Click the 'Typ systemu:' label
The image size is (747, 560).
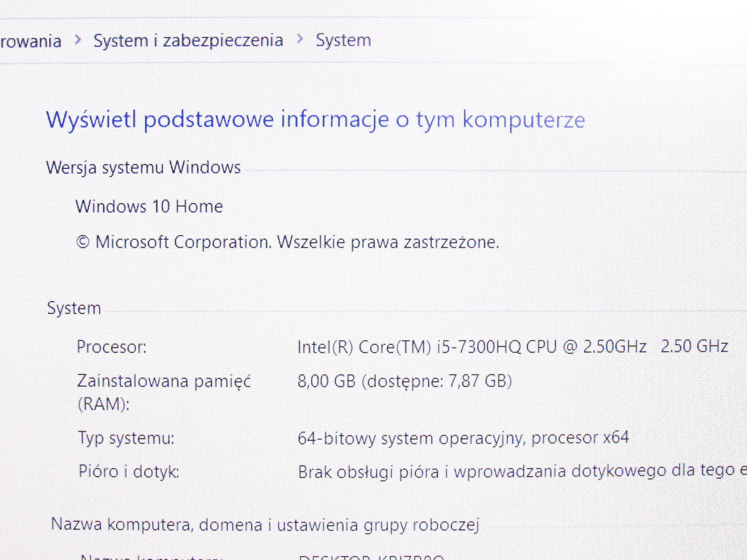126,438
